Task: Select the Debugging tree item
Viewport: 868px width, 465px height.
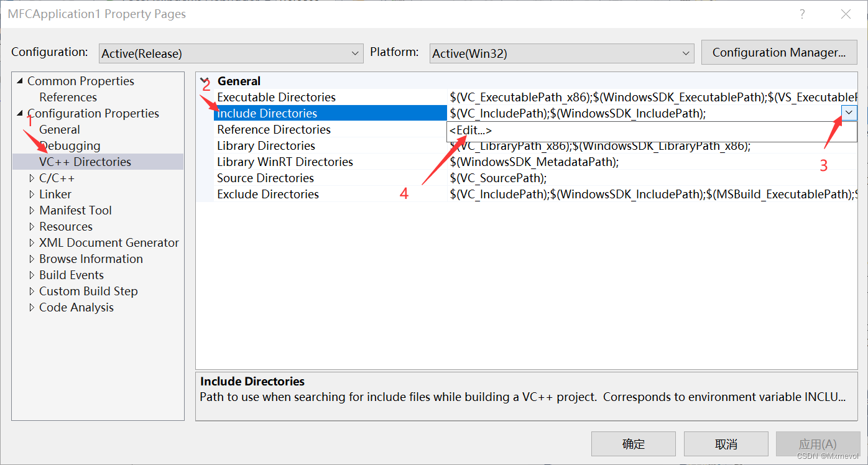Action: pyautogui.click(x=70, y=145)
